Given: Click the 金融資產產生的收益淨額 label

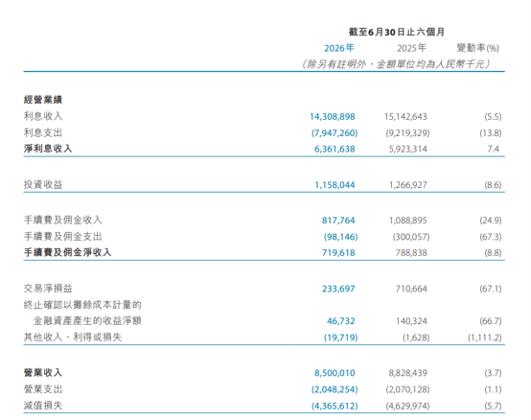Looking at the screenshot, I should click(87, 321).
